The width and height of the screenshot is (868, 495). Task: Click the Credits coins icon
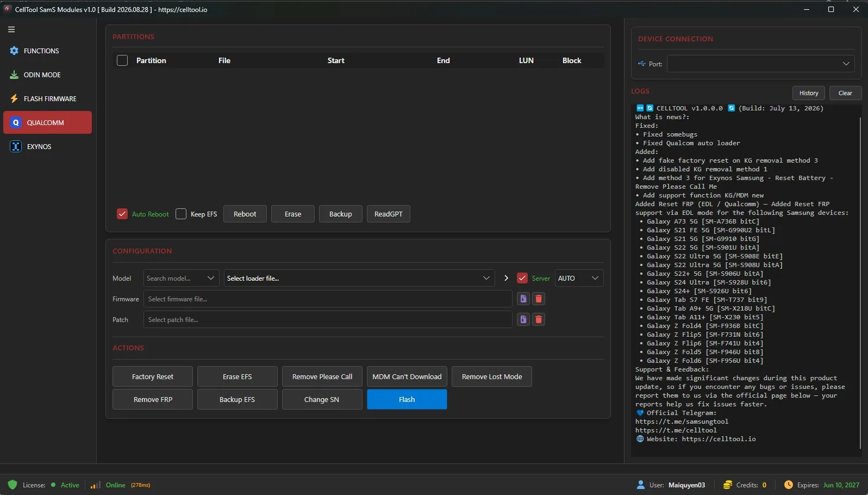click(x=727, y=485)
